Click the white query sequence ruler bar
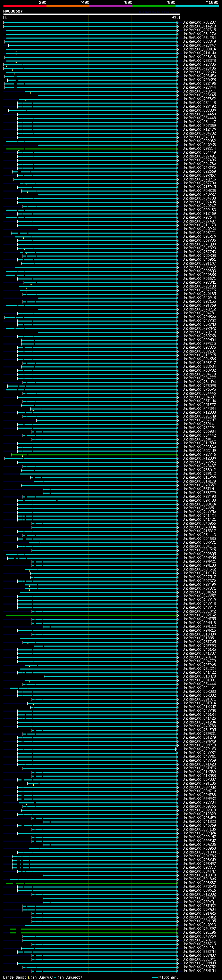Screen dimensions: 222x980 pyautogui.click(x=92, y=15)
